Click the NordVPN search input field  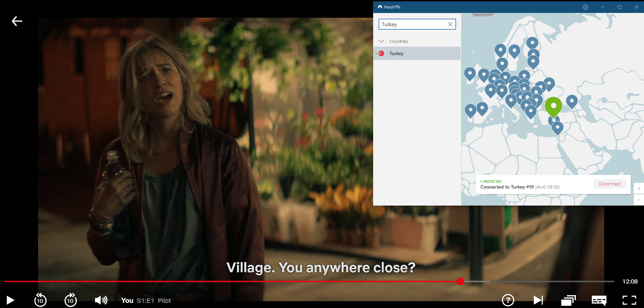(417, 24)
